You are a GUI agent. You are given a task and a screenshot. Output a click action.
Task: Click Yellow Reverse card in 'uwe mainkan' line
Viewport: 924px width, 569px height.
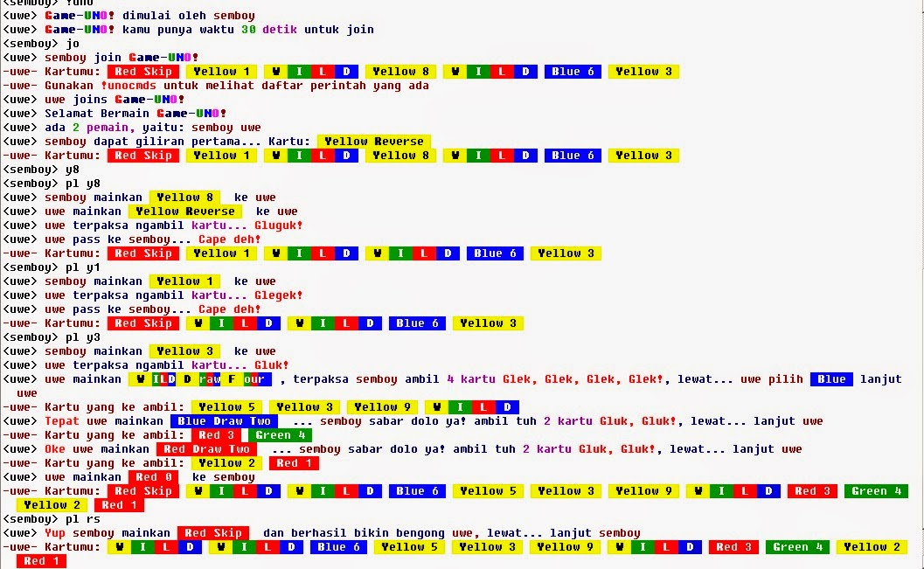pos(185,212)
